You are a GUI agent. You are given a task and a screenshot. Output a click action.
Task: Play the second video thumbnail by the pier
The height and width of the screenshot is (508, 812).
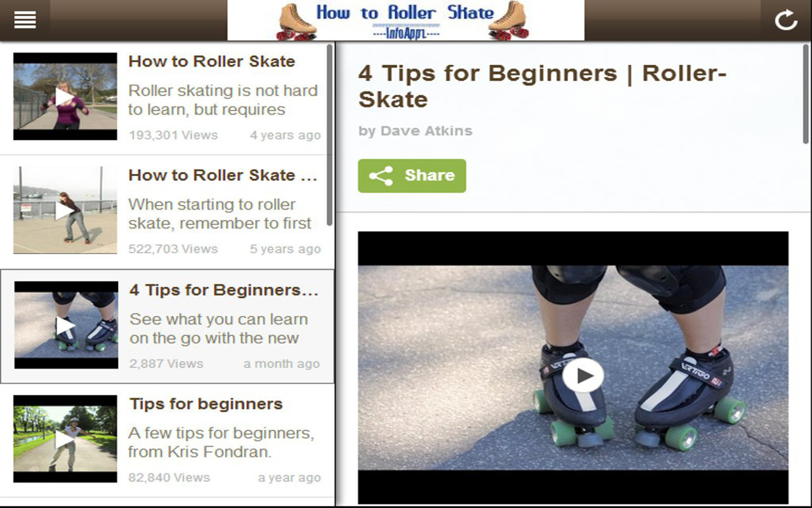(65, 210)
